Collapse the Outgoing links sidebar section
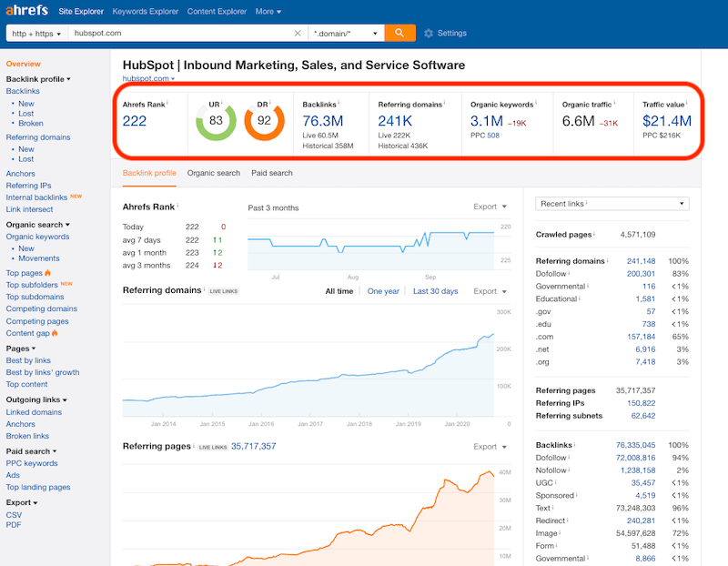The height and width of the screenshot is (566, 728). tap(36, 399)
